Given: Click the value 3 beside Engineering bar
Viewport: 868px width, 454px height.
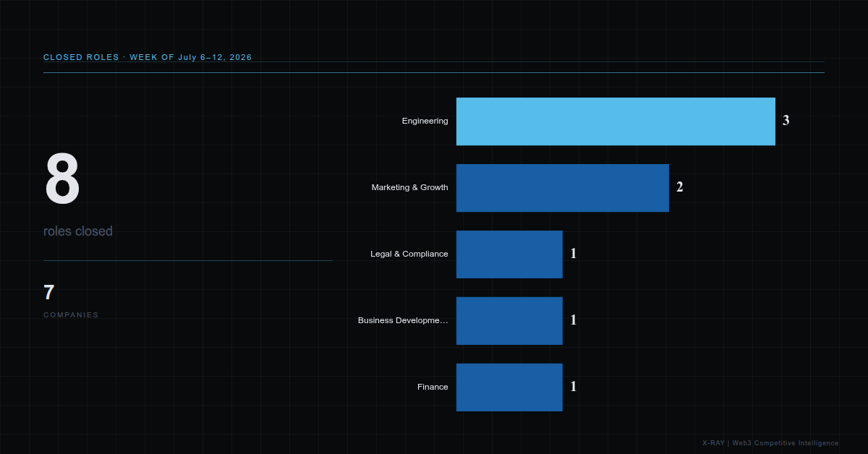Looking at the screenshot, I should (786, 121).
